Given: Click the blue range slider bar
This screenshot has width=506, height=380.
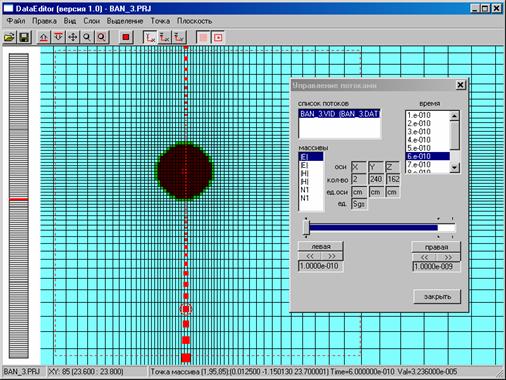Looking at the screenshot, I should pyautogui.click(x=373, y=228).
